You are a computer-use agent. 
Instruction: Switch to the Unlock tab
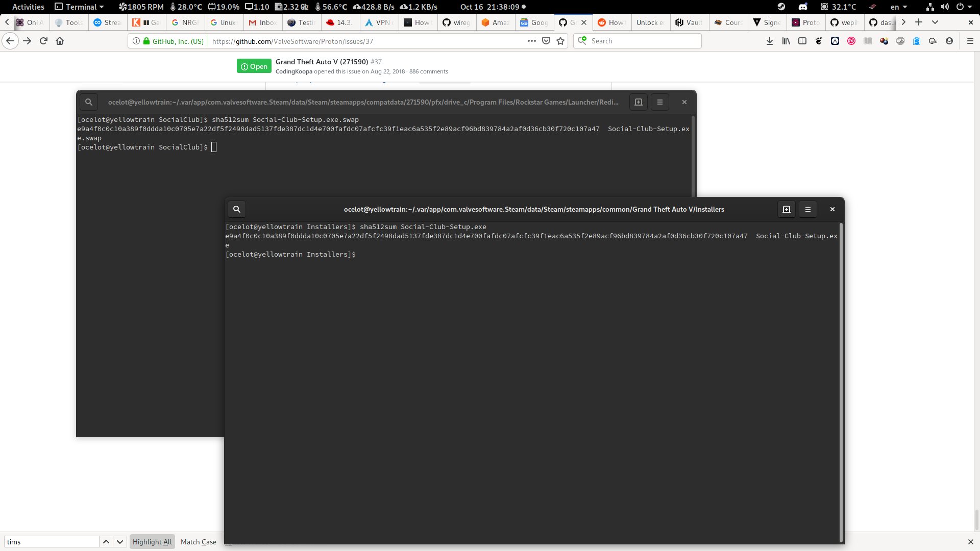pyautogui.click(x=650, y=22)
